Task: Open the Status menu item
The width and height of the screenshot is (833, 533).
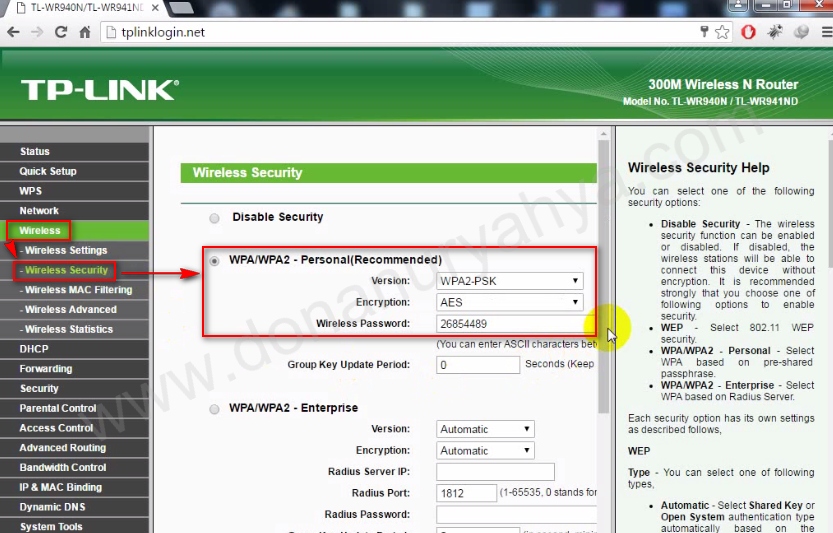Action: [x=74, y=151]
